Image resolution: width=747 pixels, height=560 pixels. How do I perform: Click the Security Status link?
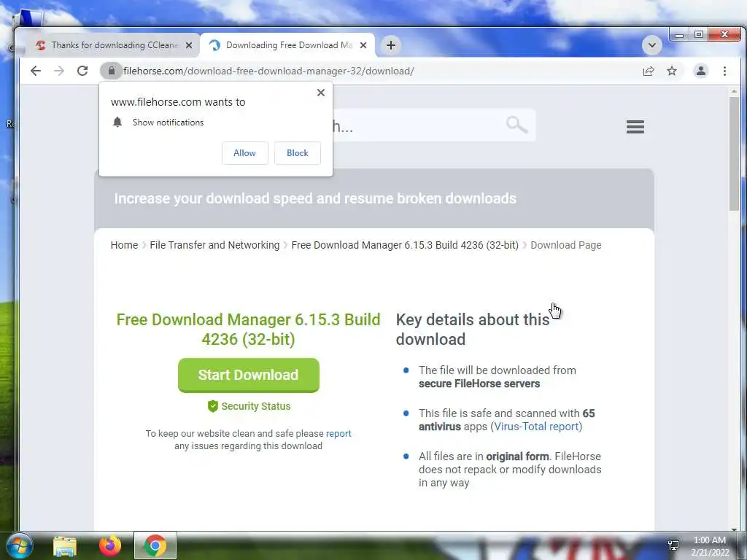click(256, 406)
